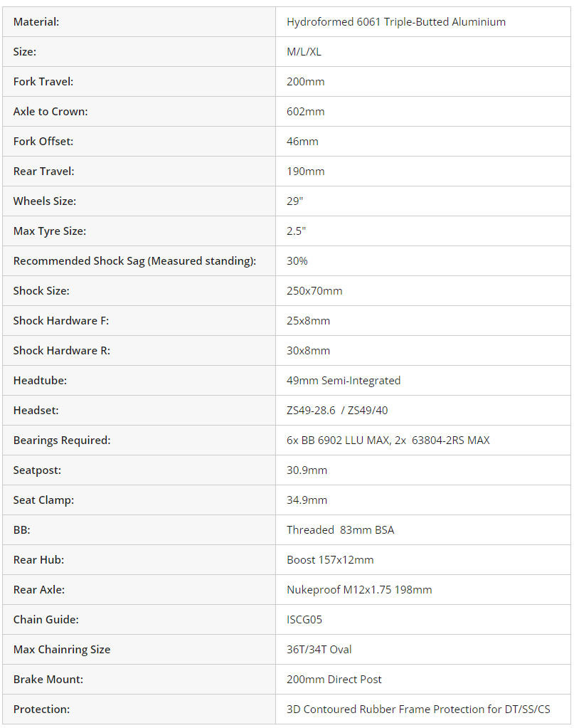The height and width of the screenshot is (728, 574).
Task: Click the ISCG05 chain guide value
Action: click(304, 620)
